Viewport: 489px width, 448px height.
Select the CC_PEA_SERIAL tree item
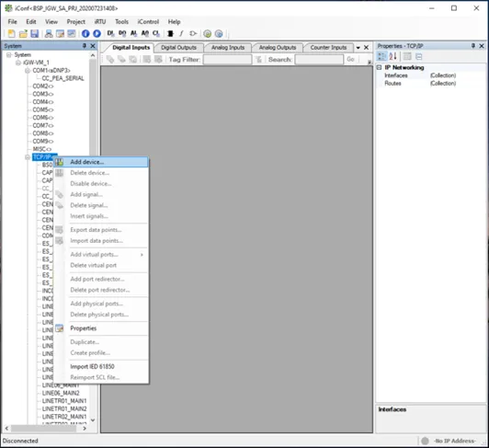tap(63, 78)
